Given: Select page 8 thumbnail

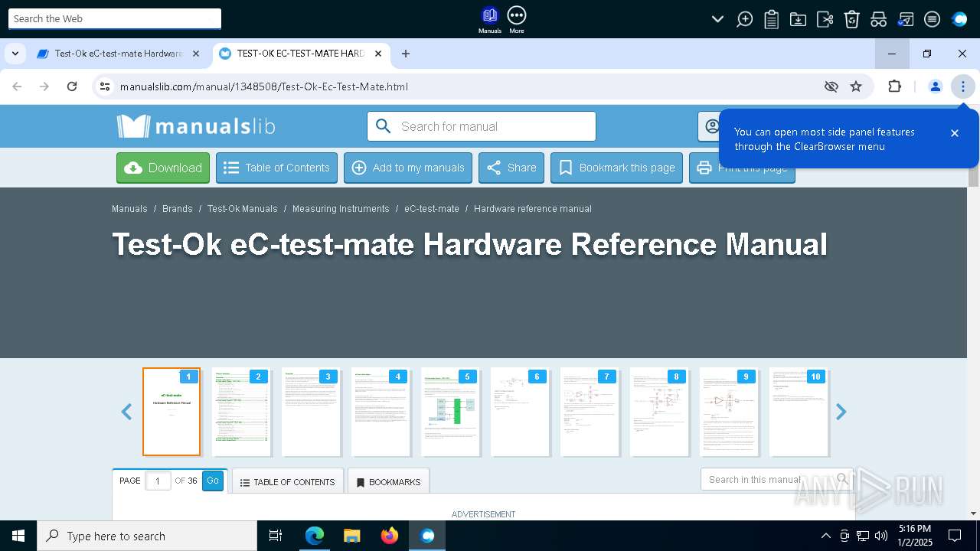Looking at the screenshot, I should click(x=659, y=412).
